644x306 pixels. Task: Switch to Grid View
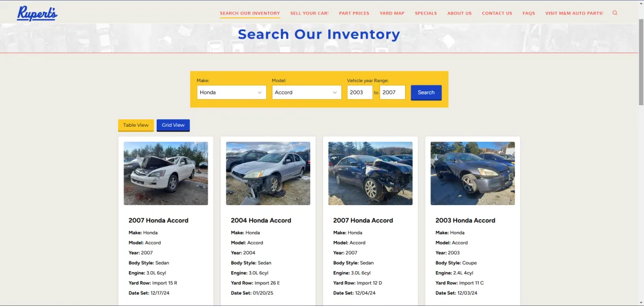tap(173, 125)
